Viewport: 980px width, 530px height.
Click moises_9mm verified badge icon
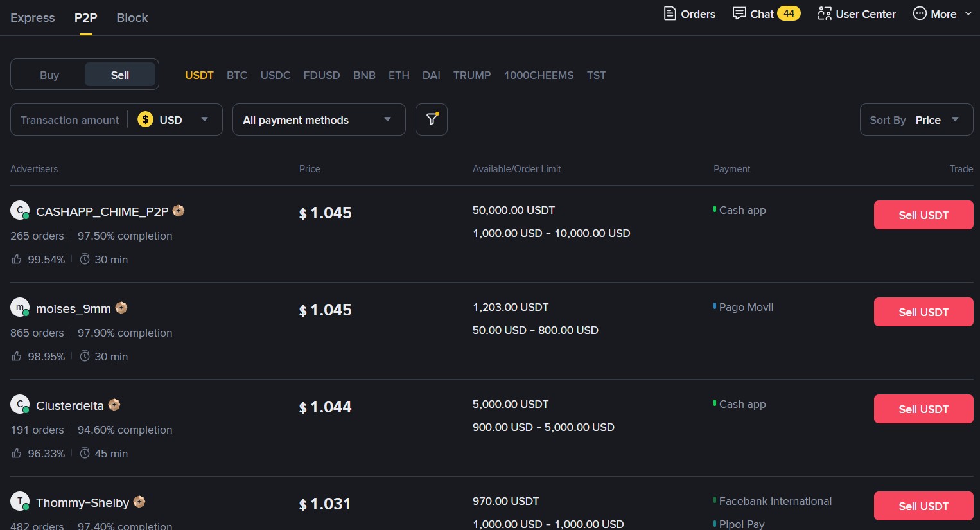[x=121, y=308]
